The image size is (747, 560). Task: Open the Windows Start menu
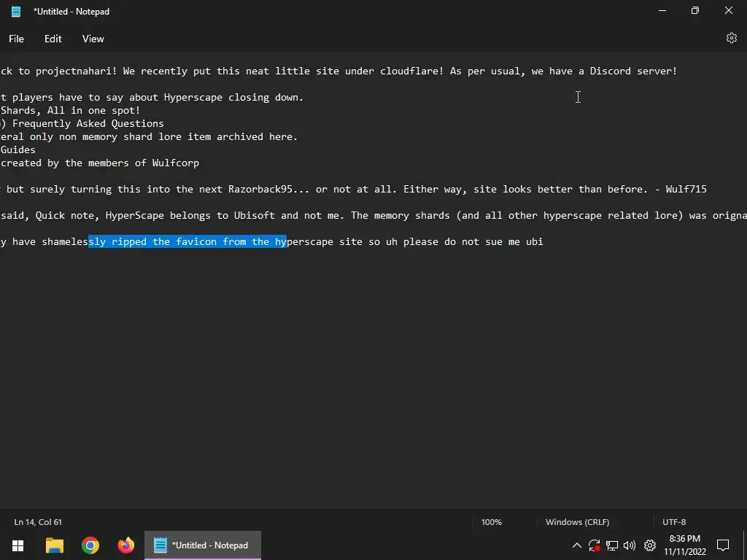[18, 545]
